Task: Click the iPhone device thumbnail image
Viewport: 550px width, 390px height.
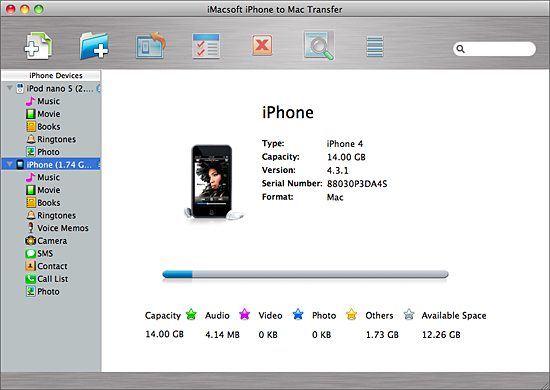Action: pyautogui.click(x=213, y=182)
